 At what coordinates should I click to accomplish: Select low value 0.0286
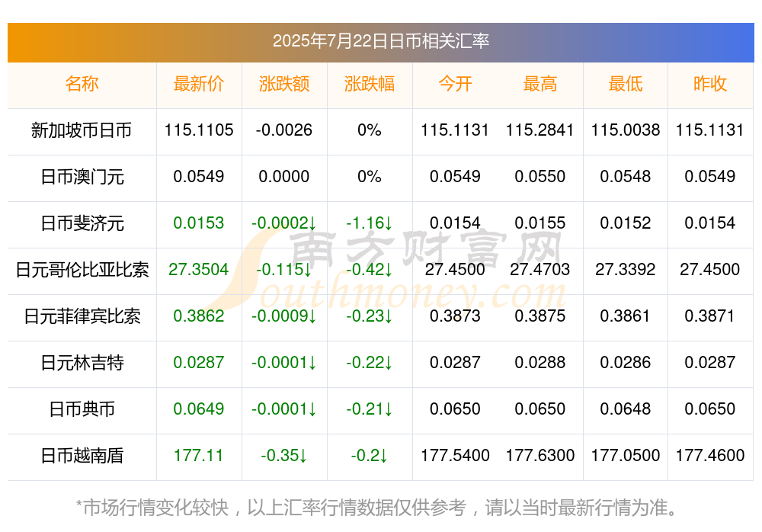(x=626, y=362)
